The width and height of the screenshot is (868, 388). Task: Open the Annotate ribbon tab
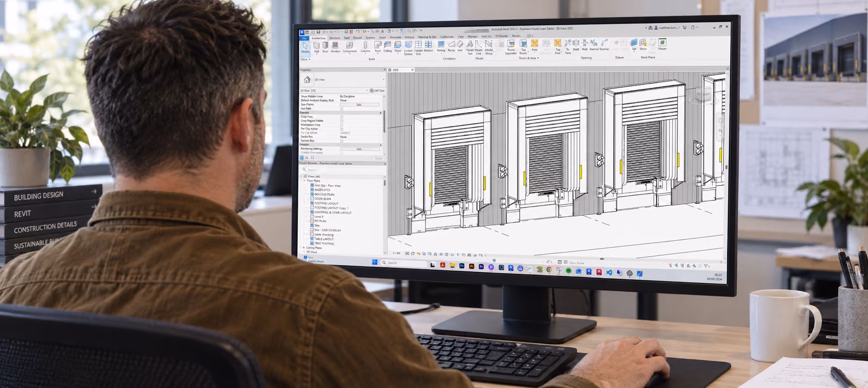pyautogui.click(x=395, y=38)
